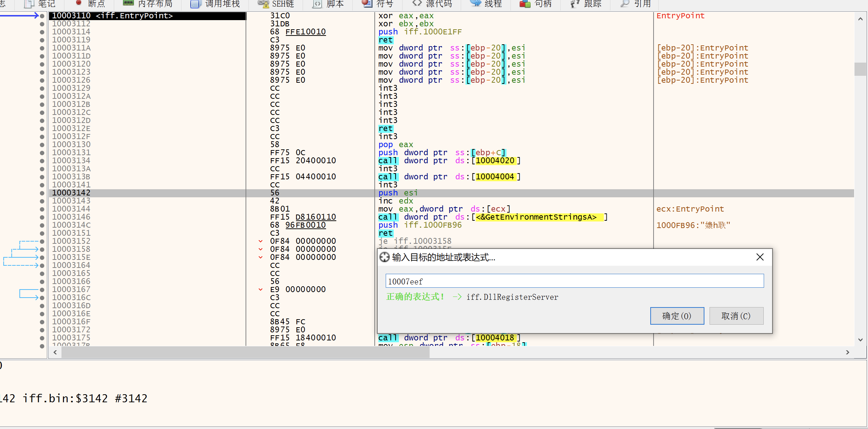The width and height of the screenshot is (868, 429).
Task: Toggle breakpoint dot at address 10003119
Action: 42,40
